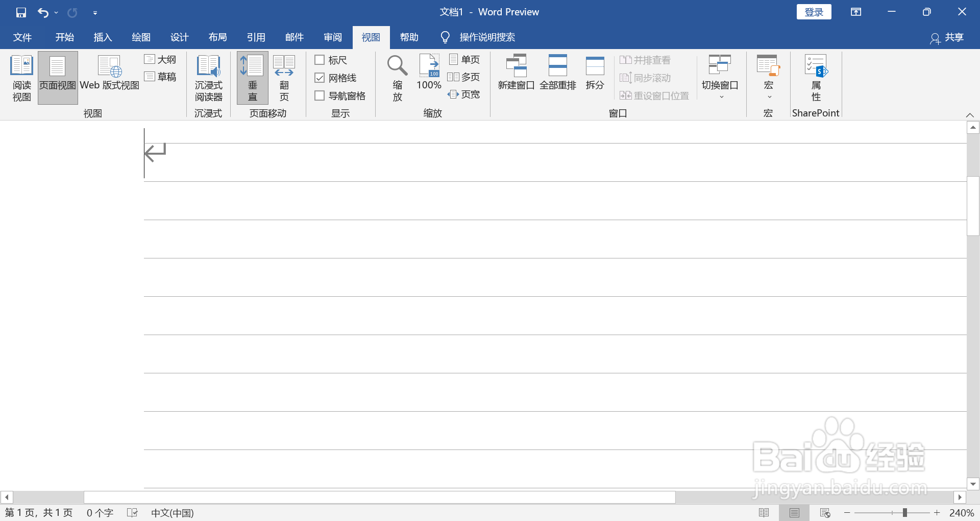Open Customize Quick Access Toolbar dropdown
Screen dimensions: 980x521
pyautogui.click(x=95, y=13)
